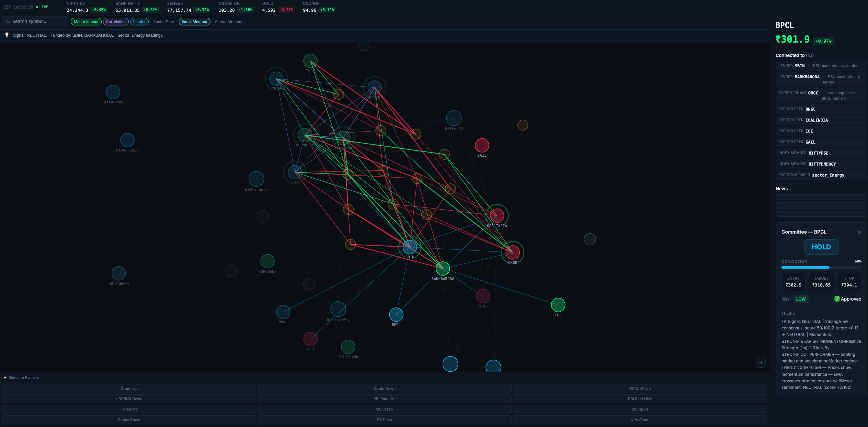Select the LICI graph node
This screenshot has height=427, width=868.
tap(295, 172)
